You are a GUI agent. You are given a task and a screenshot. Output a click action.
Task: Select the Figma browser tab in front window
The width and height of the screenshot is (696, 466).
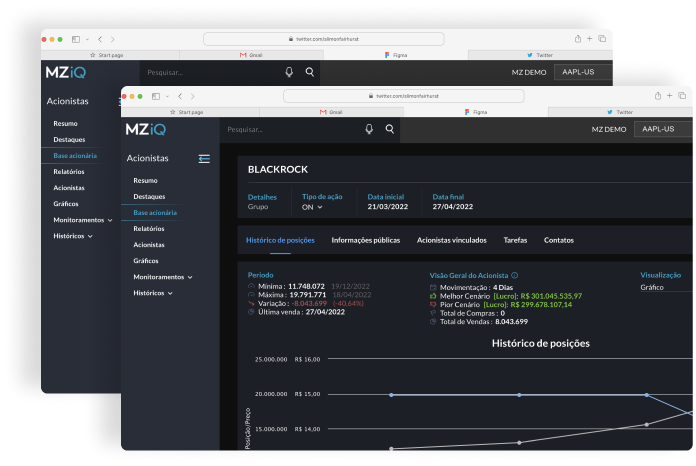point(476,112)
